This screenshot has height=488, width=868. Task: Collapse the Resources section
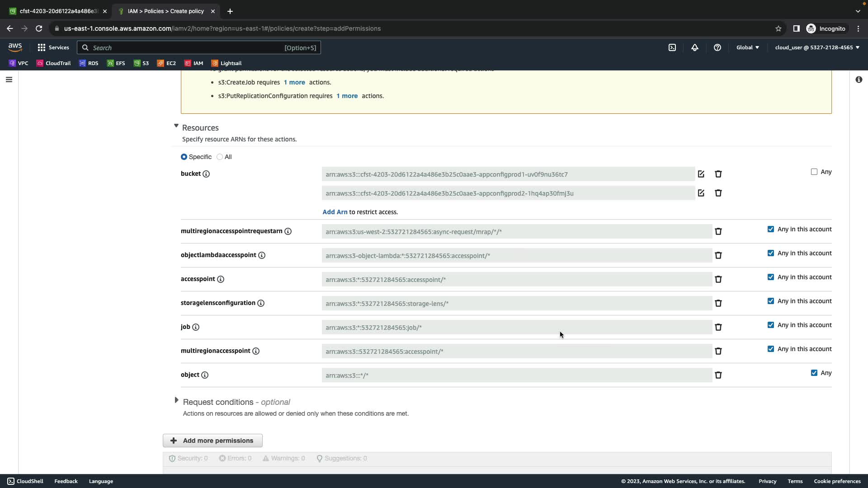(x=176, y=126)
